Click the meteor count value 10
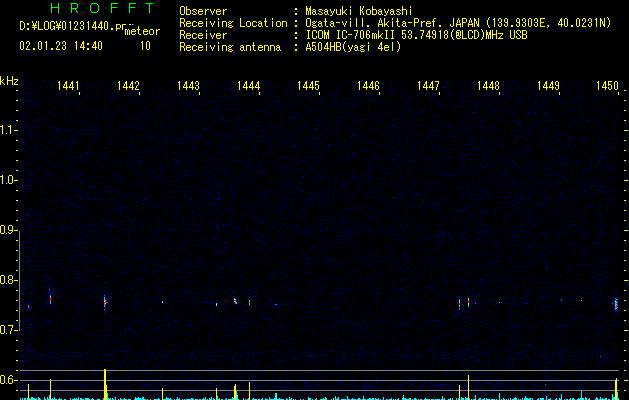 pyautogui.click(x=145, y=46)
